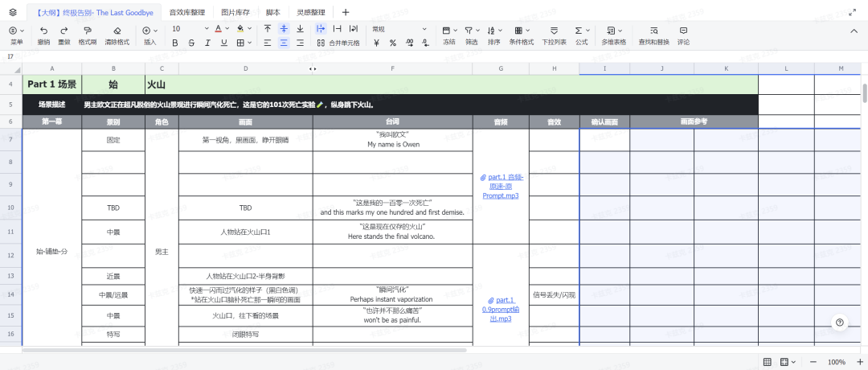868x370 pixels.
Task: Click the filter funnel icon
Action: click(x=469, y=31)
